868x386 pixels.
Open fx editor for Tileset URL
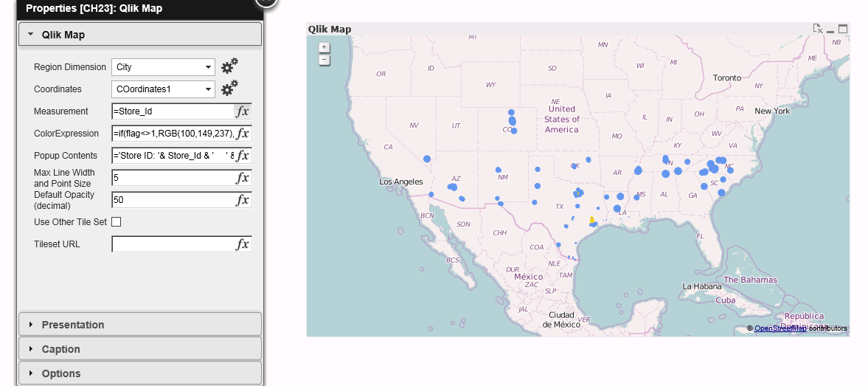point(243,244)
